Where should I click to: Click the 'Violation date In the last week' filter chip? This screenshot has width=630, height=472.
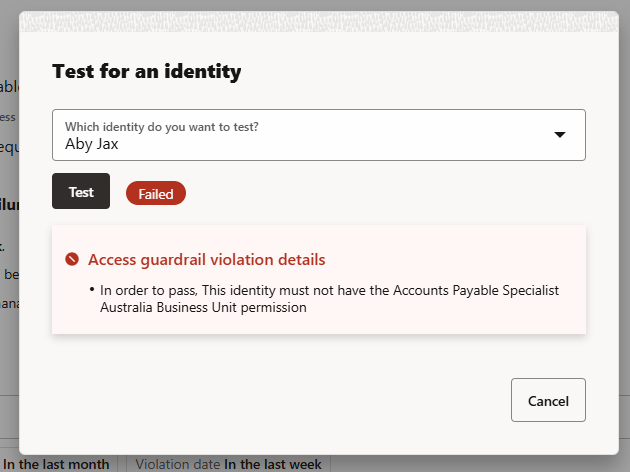coord(229,464)
